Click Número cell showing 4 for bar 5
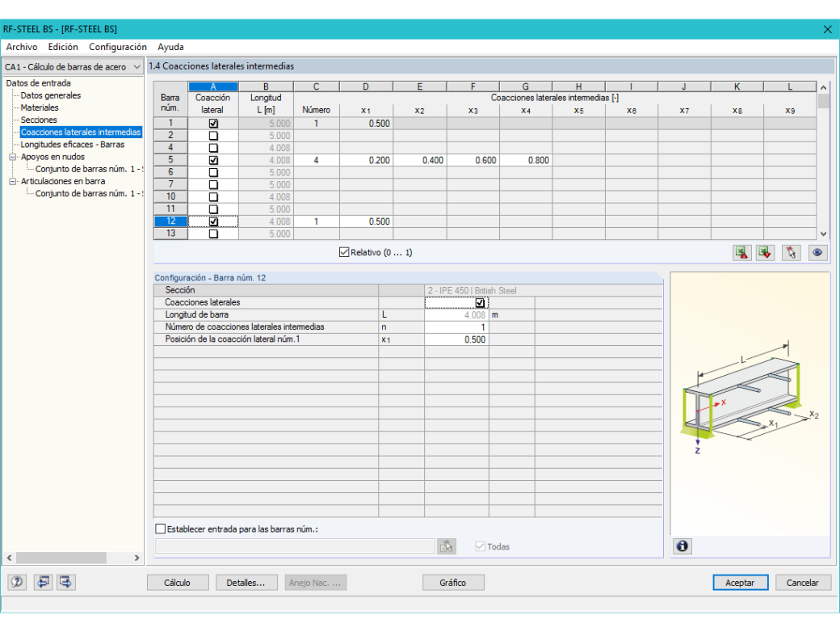 coord(317,160)
